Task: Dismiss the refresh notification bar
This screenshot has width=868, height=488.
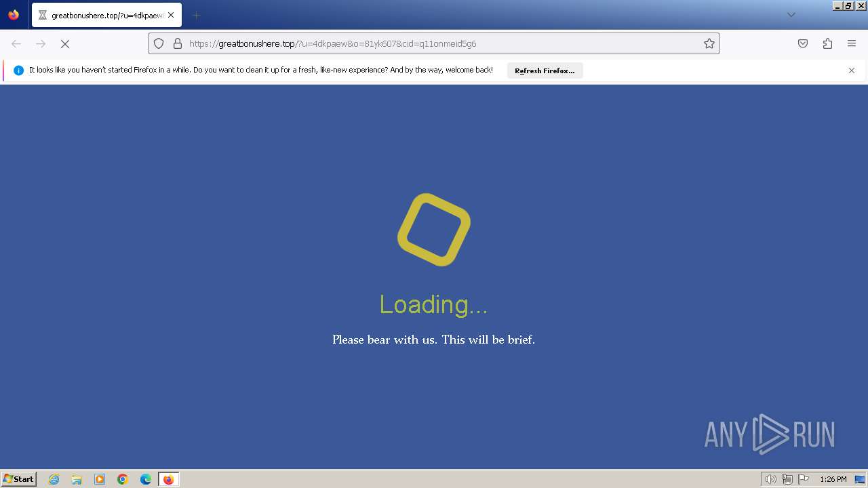Action: [x=852, y=70]
